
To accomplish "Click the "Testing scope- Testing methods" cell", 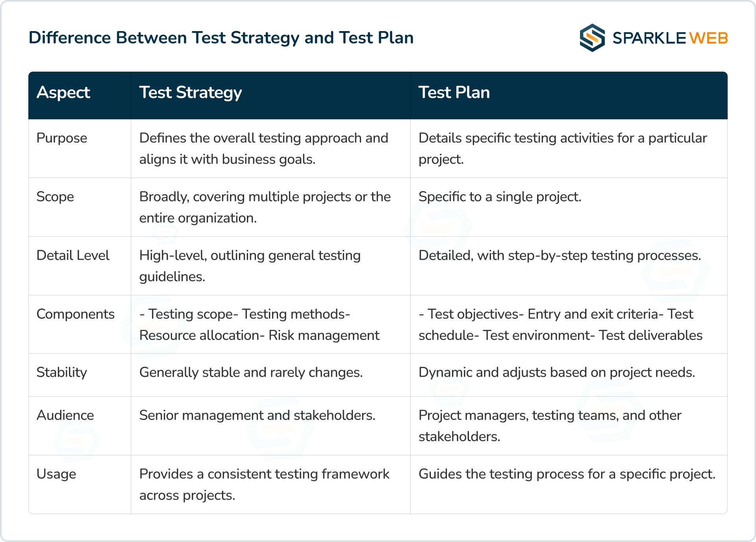I will (x=259, y=325).
